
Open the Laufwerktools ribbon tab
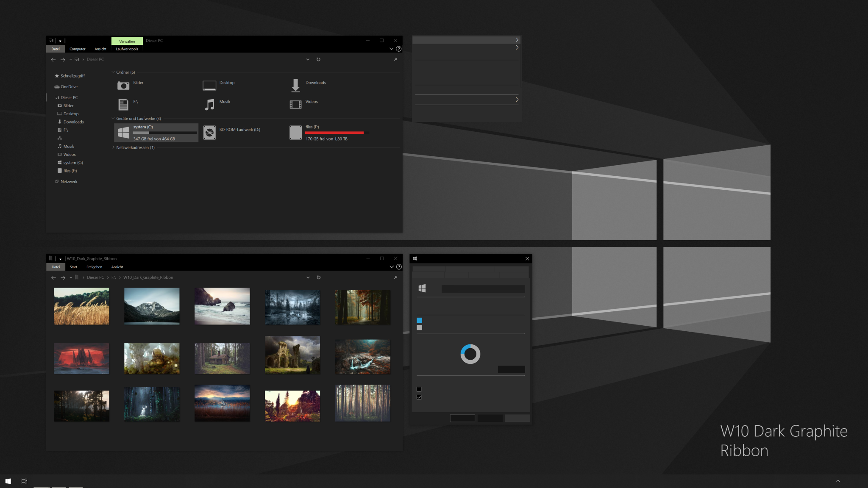tap(127, 49)
